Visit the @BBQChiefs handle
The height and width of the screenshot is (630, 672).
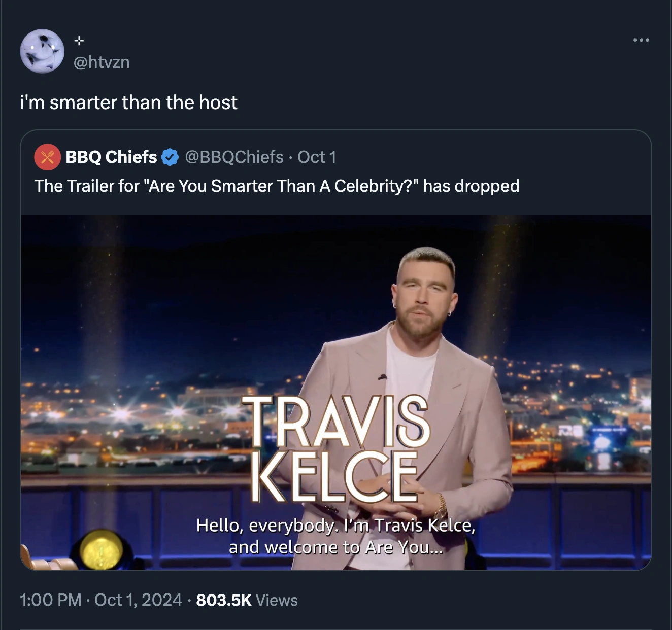click(234, 157)
